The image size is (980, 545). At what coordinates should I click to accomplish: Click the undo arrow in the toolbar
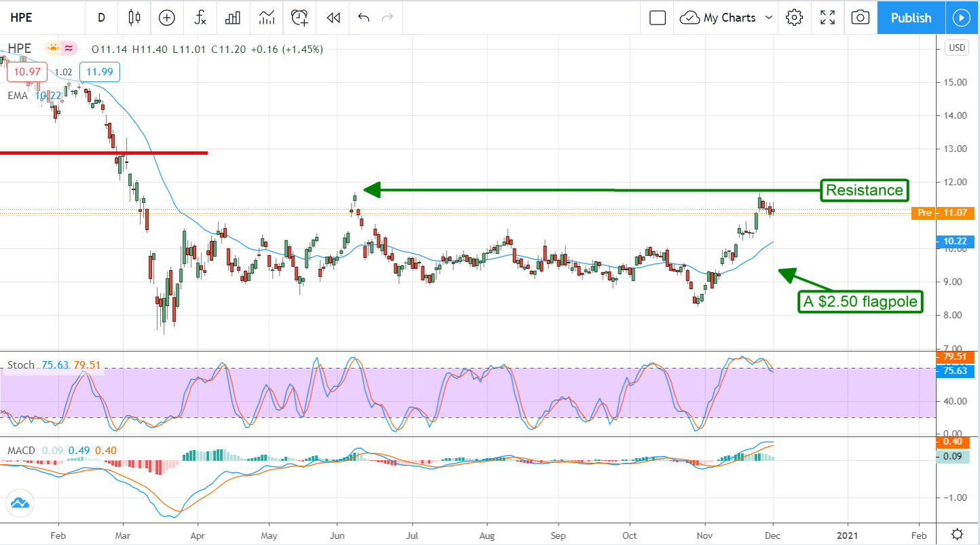tap(364, 18)
